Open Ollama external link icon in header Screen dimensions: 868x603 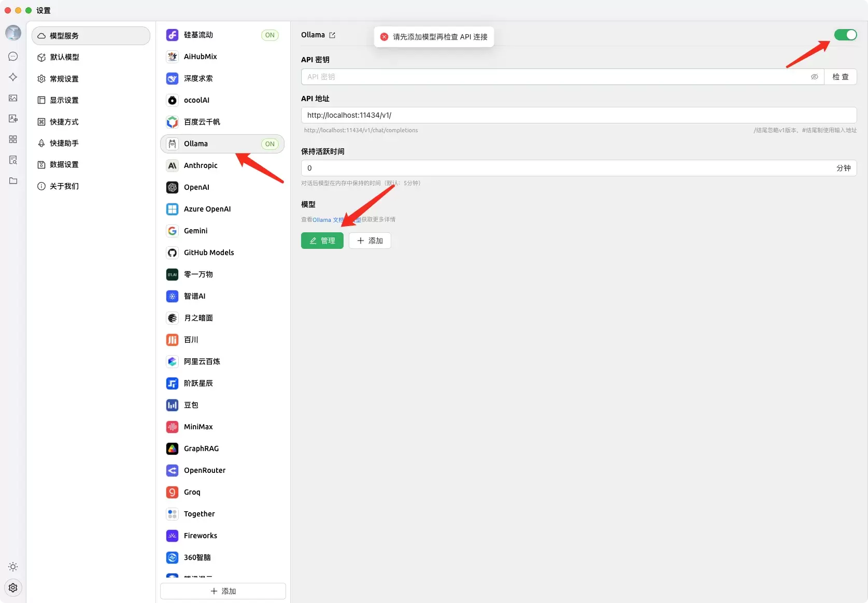(332, 35)
